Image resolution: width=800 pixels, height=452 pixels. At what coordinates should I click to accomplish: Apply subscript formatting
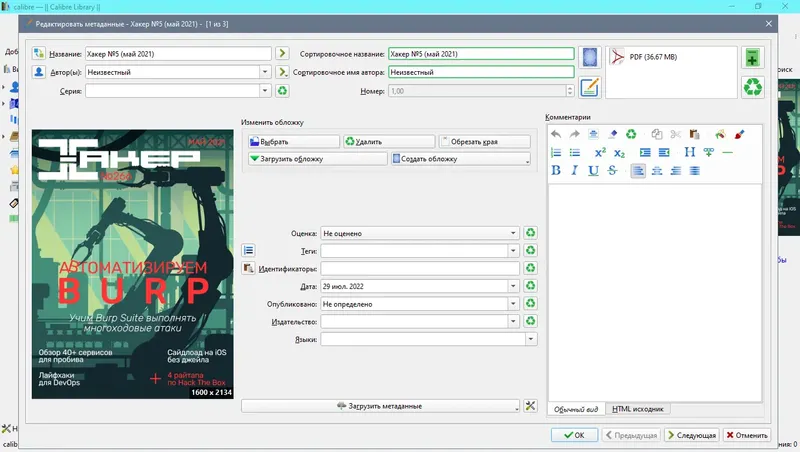pyautogui.click(x=619, y=153)
